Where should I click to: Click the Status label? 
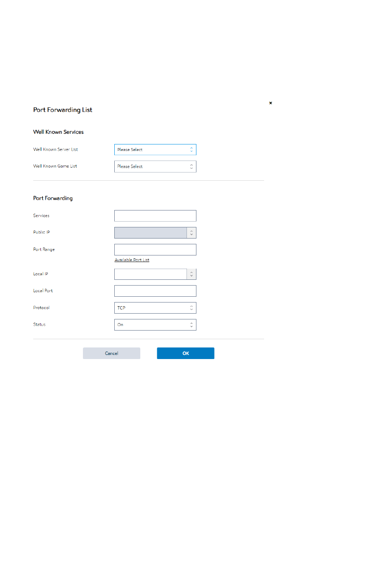(x=39, y=325)
